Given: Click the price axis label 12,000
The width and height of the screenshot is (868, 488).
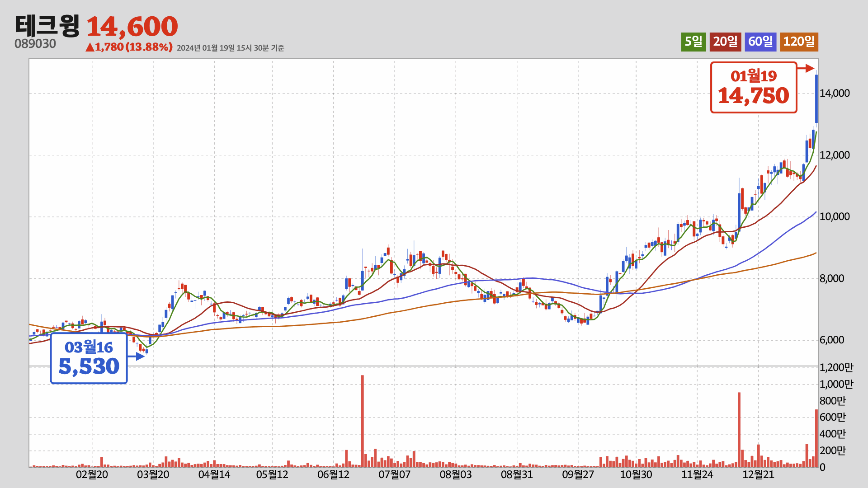Looking at the screenshot, I should (x=835, y=155).
